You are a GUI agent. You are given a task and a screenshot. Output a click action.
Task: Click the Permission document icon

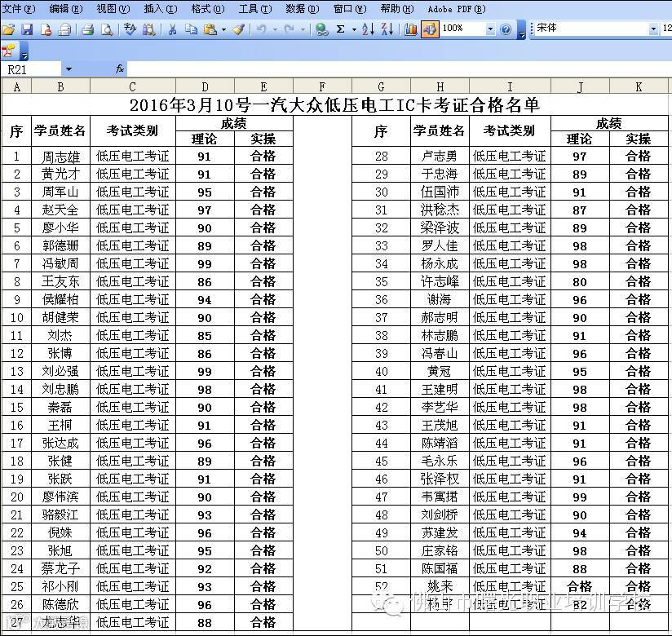(x=46, y=29)
